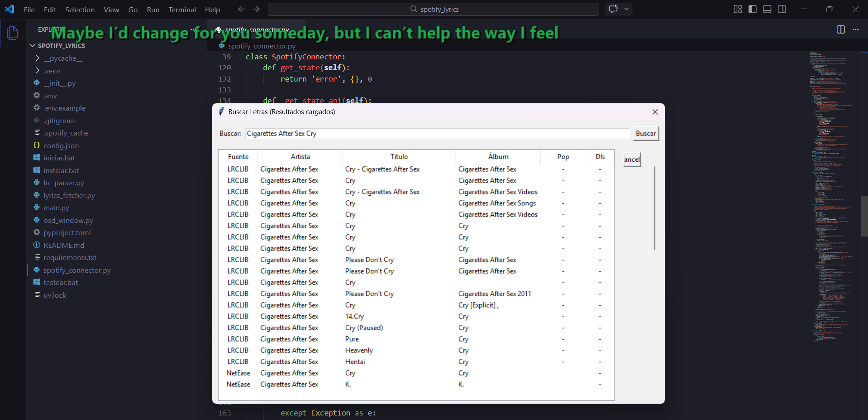Click the Buscar search text field
This screenshot has width=868, height=420.
point(437,133)
